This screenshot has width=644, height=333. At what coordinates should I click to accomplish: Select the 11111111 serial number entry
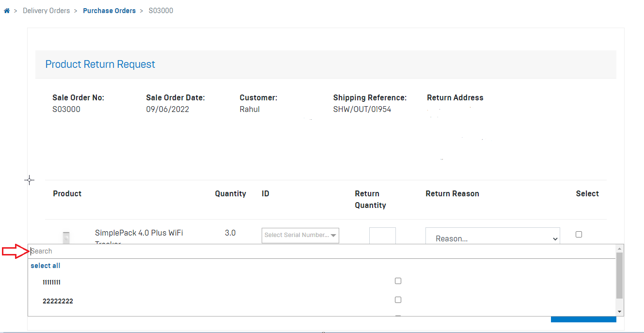point(51,282)
